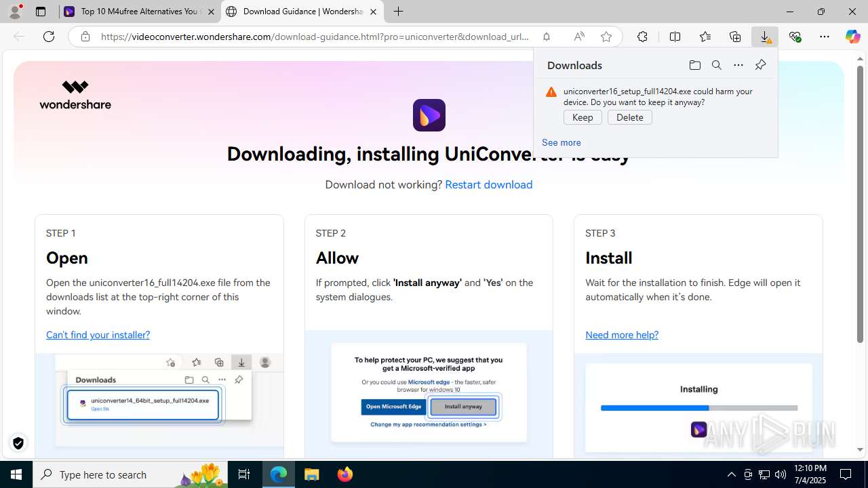
Task: Open the tab actions menu icon
Action: [x=41, y=12]
